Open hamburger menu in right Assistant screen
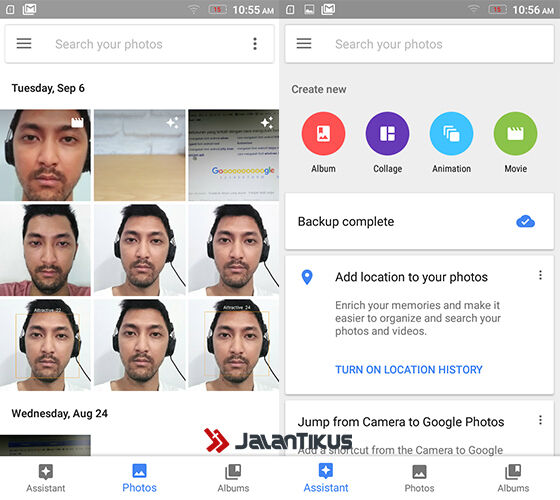Image resolution: width=560 pixels, height=500 pixels. 304,44
